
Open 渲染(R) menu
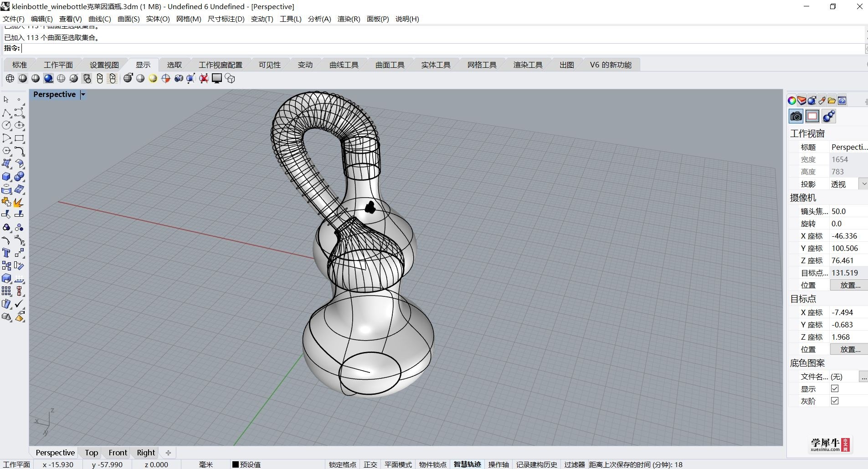point(349,19)
